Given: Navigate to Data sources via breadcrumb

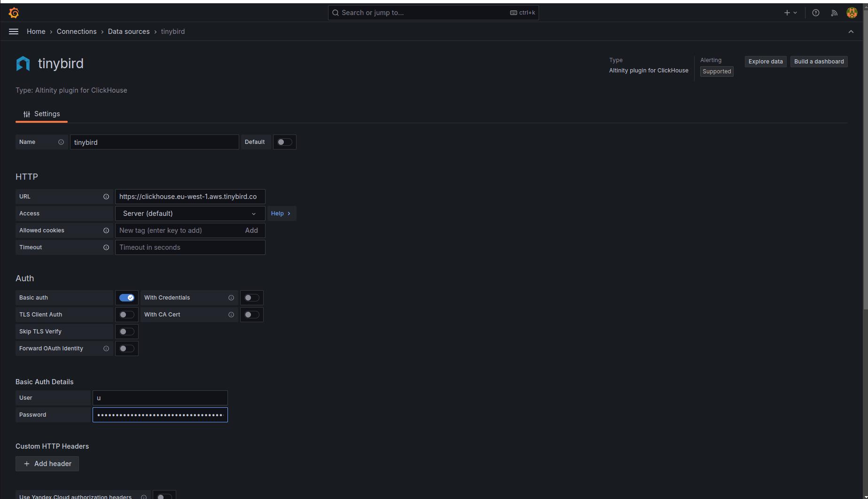Looking at the screenshot, I should coord(129,31).
